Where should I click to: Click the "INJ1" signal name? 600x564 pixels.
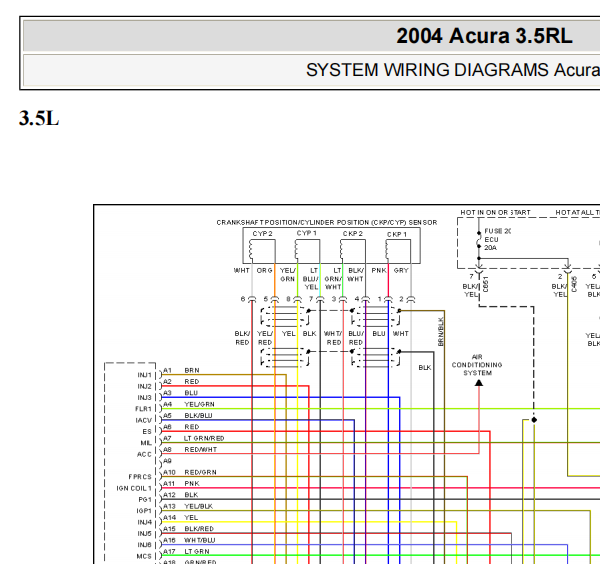(145, 375)
